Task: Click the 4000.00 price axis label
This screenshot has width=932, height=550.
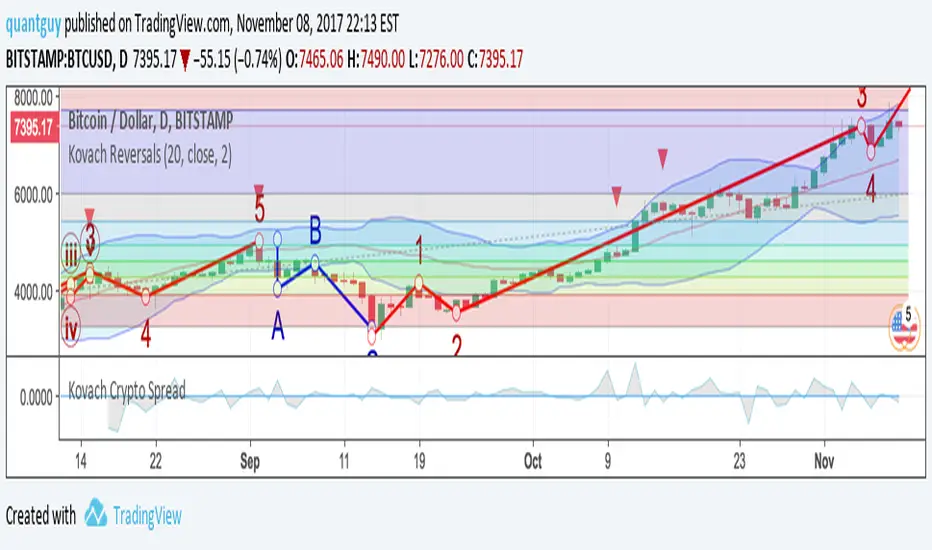Action: pyautogui.click(x=33, y=292)
